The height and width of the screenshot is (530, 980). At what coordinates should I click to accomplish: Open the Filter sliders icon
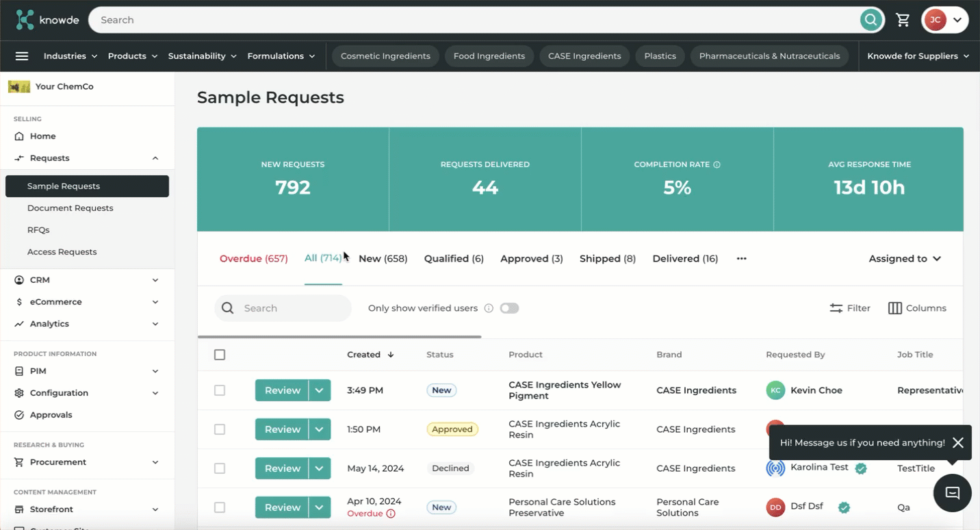[836, 308]
